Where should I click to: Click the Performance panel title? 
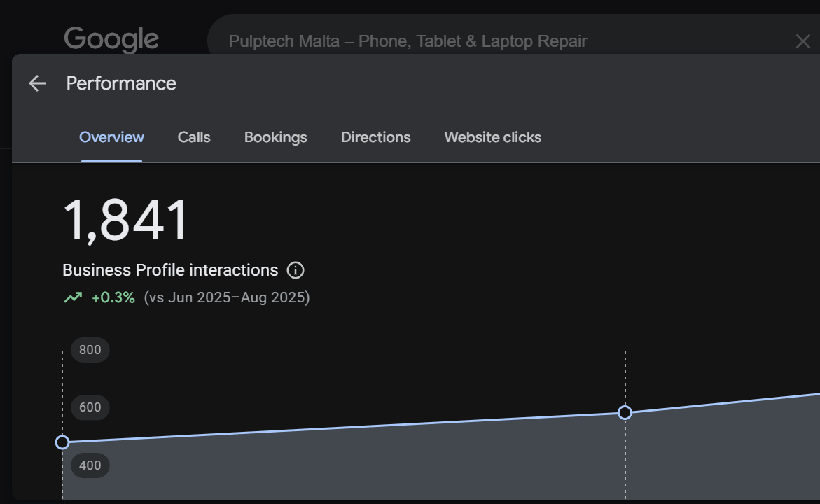click(121, 83)
